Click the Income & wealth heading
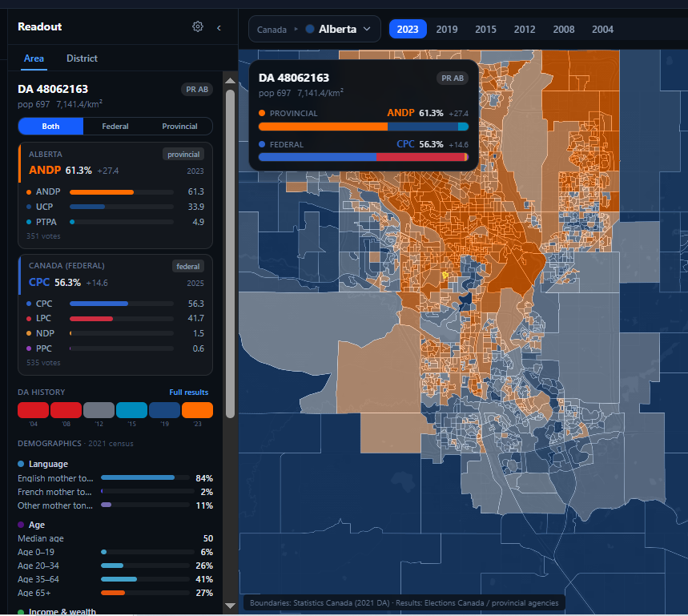Viewport: 688px width, 616px height. point(57,611)
